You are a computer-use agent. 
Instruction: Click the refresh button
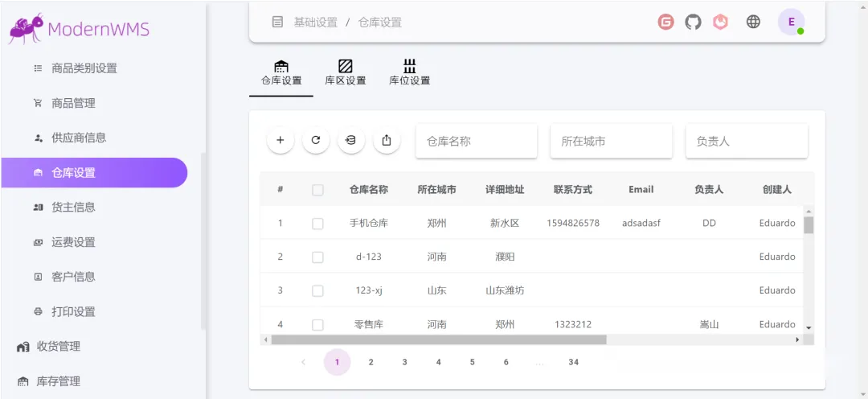pos(316,140)
